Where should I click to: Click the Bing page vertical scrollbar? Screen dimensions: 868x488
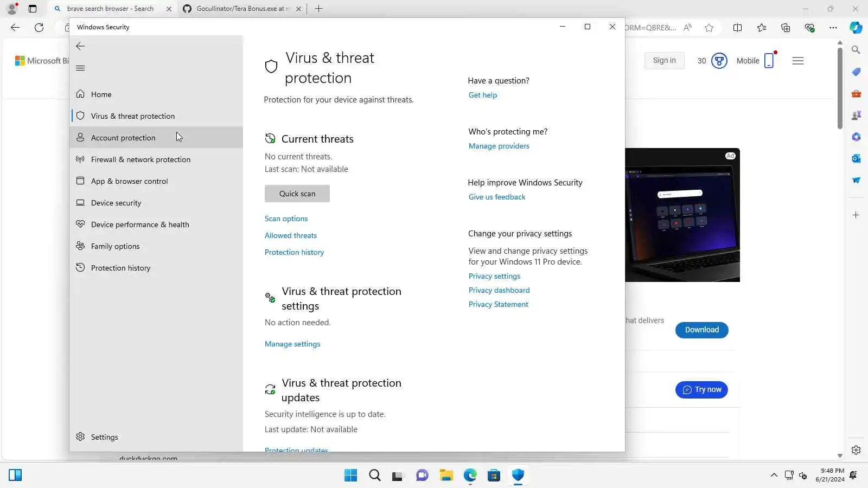click(x=840, y=88)
